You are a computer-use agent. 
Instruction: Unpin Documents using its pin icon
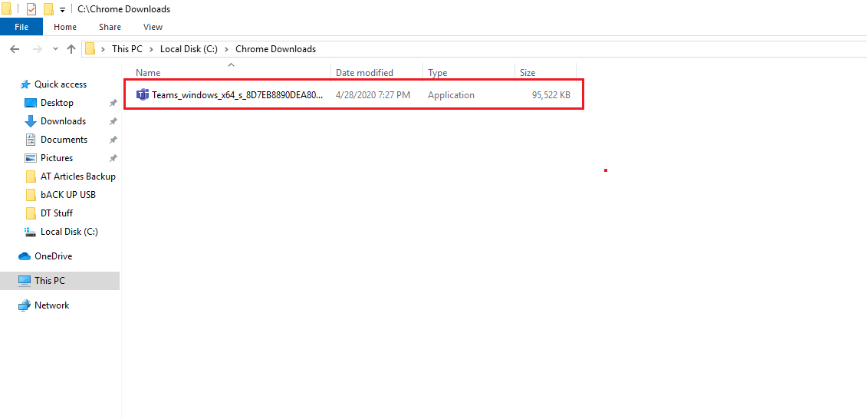coord(113,140)
